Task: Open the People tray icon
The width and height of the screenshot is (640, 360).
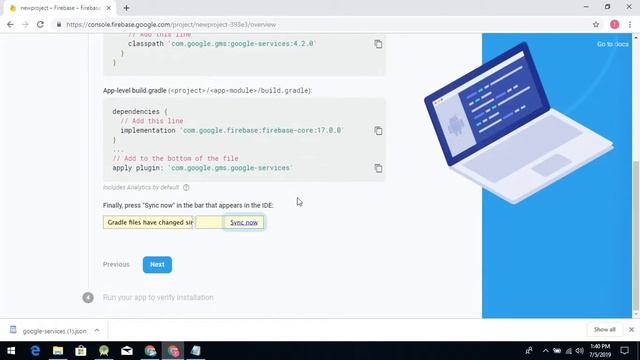Action: pos(529,351)
